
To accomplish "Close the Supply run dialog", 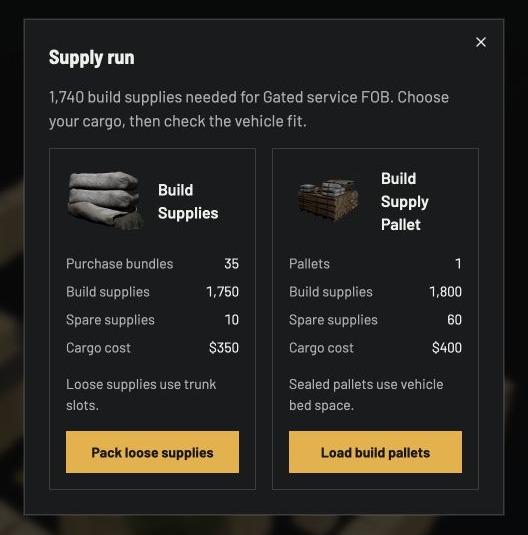I will coord(481,42).
